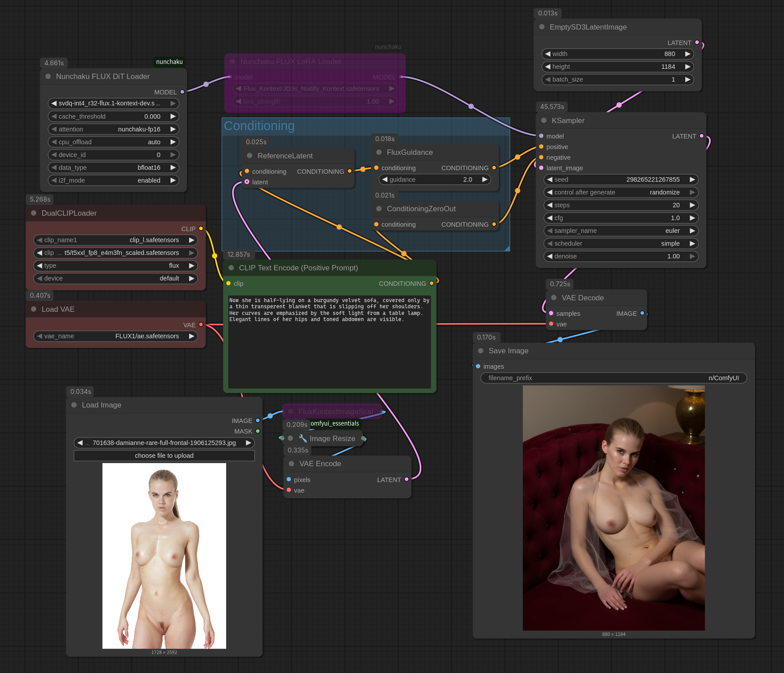Increase the KSampler steps value

[692, 205]
